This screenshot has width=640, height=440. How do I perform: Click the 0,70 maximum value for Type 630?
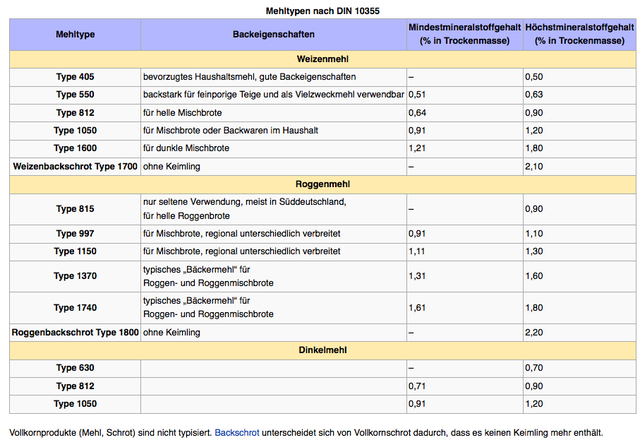534,368
